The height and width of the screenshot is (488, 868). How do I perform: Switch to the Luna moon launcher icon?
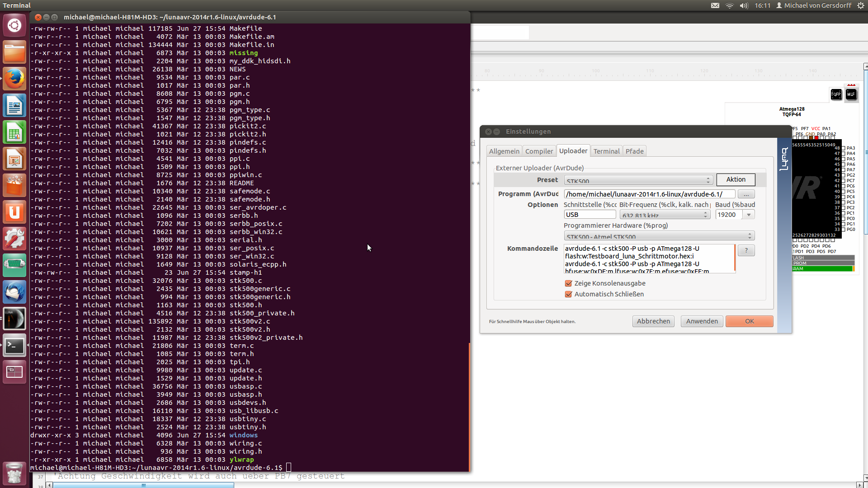tap(14, 319)
